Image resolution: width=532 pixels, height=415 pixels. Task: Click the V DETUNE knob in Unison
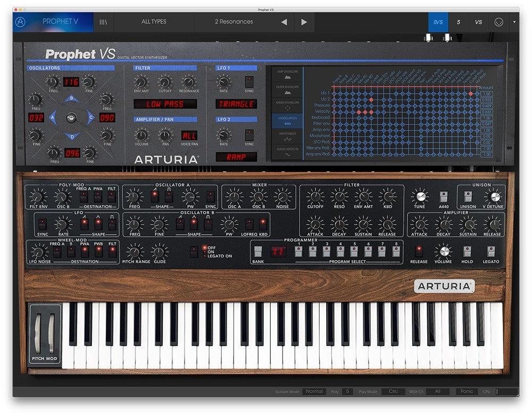495,196
